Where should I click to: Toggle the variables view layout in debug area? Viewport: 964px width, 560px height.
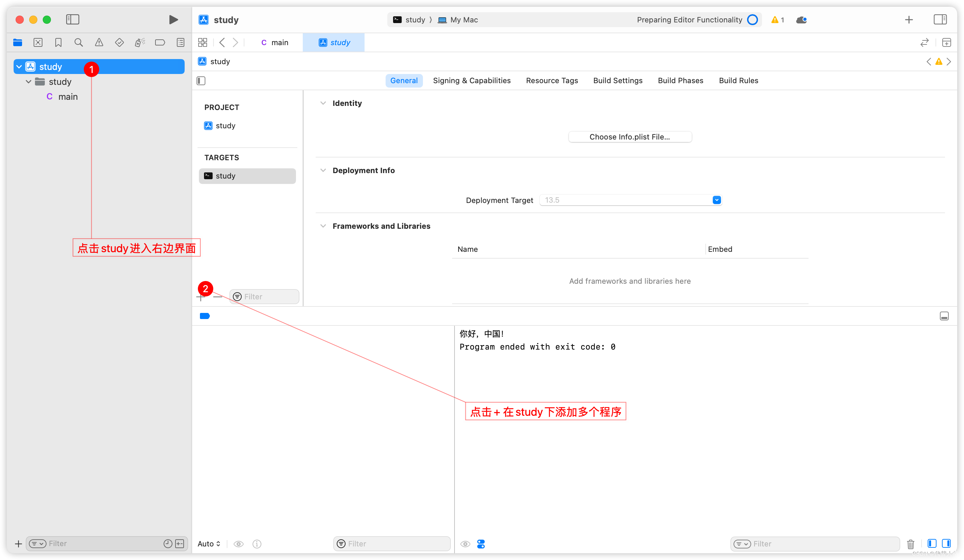tap(481, 544)
